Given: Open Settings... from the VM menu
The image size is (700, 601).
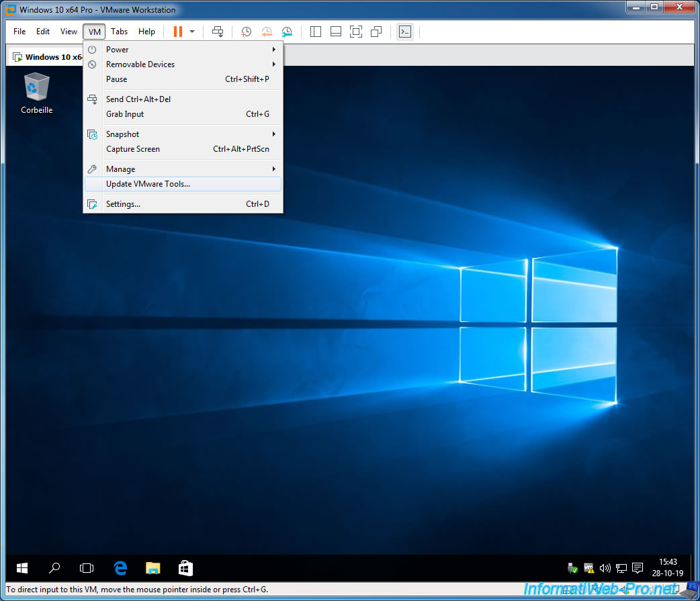Looking at the screenshot, I should (183, 204).
